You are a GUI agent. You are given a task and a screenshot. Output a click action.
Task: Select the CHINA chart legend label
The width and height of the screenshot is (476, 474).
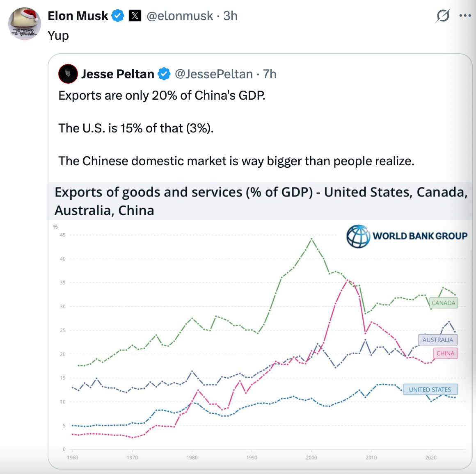click(445, 353)
